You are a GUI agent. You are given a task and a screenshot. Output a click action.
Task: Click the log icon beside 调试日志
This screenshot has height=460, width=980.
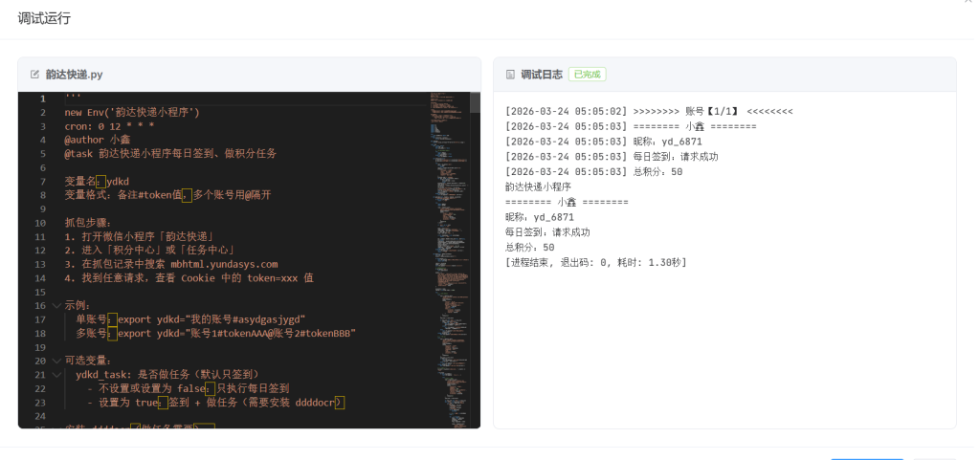510,75
